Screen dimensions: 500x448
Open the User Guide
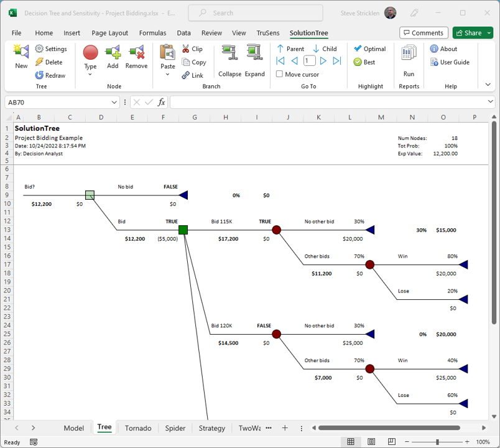pos(450,62)
